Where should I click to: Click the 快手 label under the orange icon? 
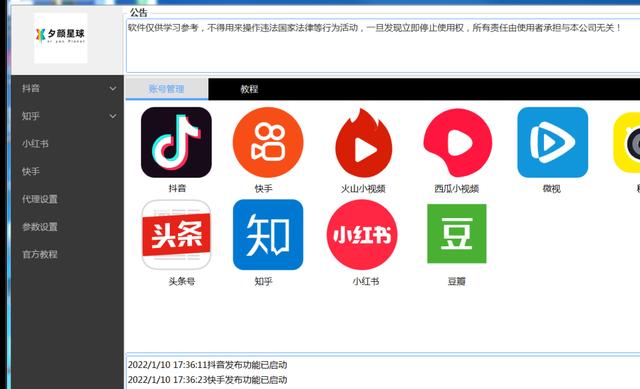[263, 188]
